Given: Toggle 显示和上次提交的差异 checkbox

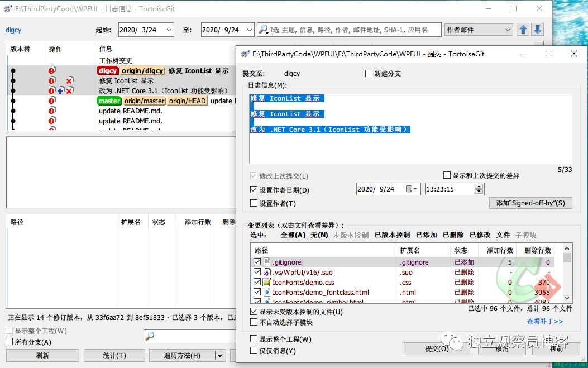Looking at the screenshot, I should tap(447, 175).
